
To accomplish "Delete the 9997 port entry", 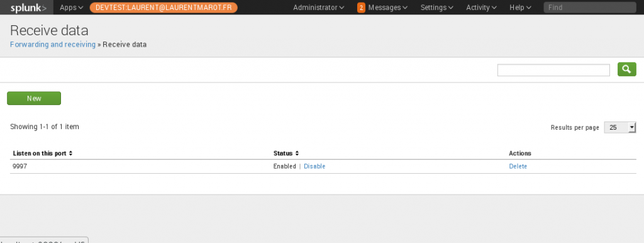I will click(518, 167).
